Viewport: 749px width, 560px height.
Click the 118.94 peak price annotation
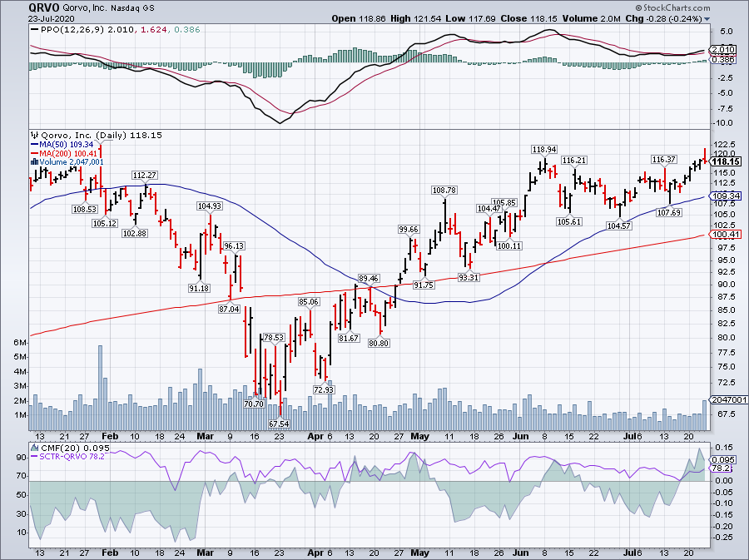click(543, 150)
